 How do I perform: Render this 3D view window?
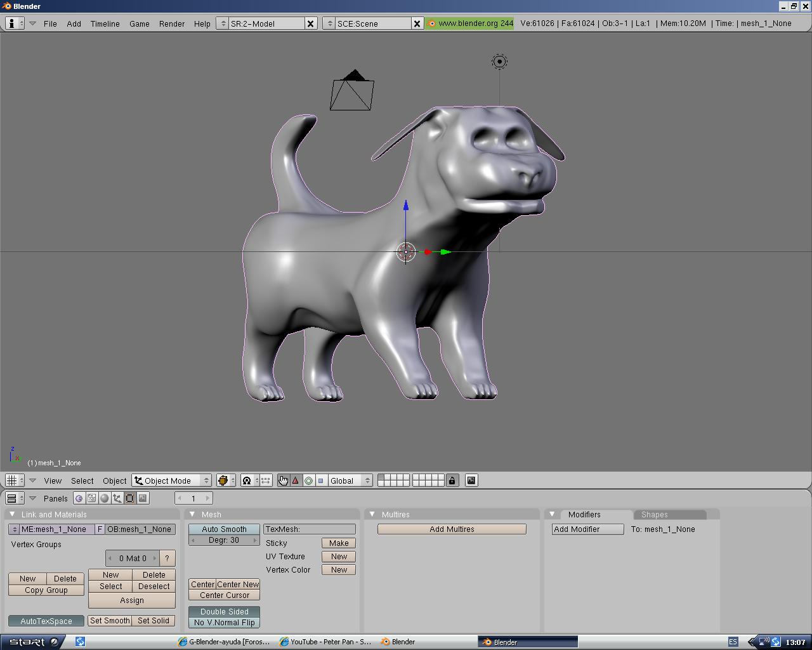(471, 481)
